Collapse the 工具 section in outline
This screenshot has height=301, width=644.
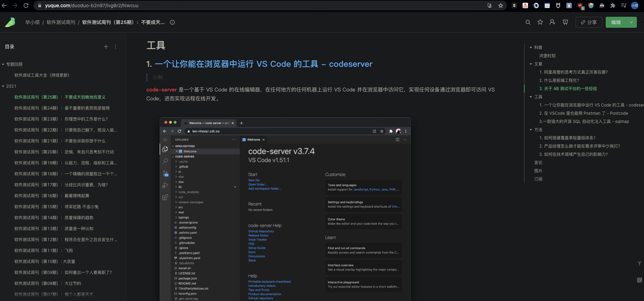click(x=531, y=97)
